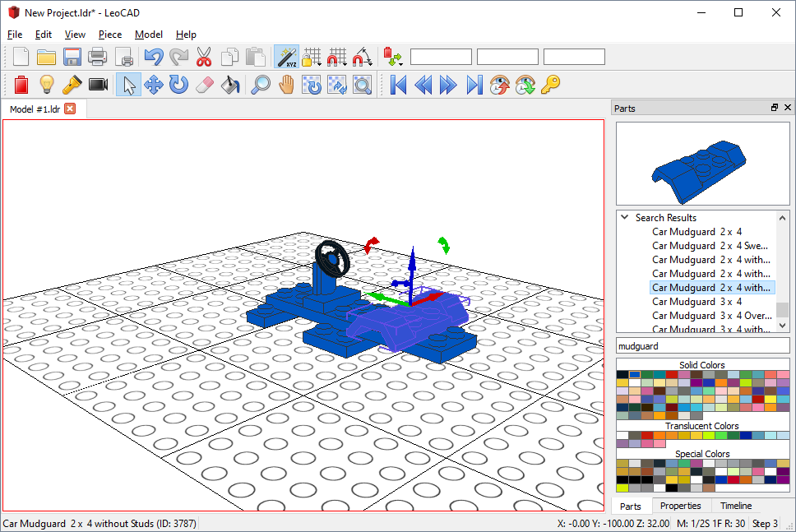Use the Pan hand tool
The height and width of the screenshot is (532, 796).
click(x=286, y=85)
